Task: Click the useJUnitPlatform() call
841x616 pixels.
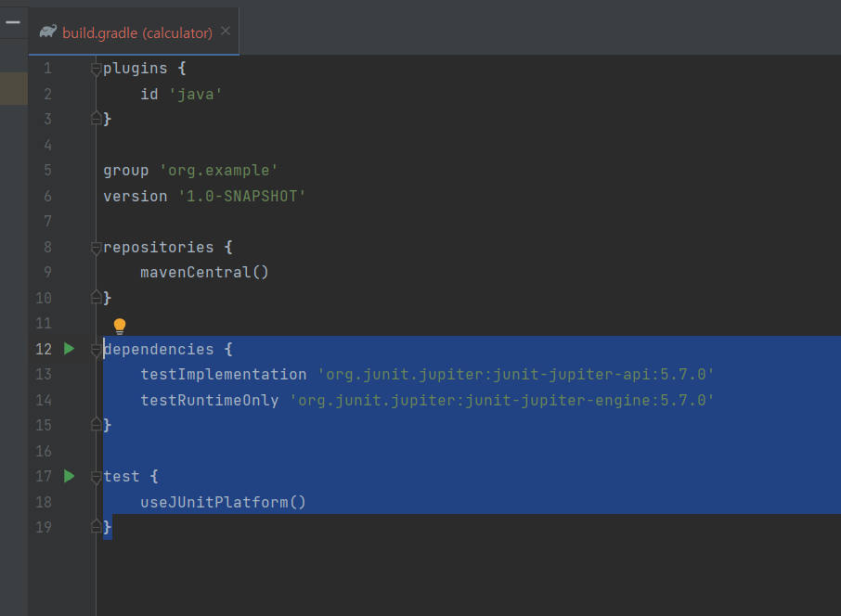Action: [223, 502]
